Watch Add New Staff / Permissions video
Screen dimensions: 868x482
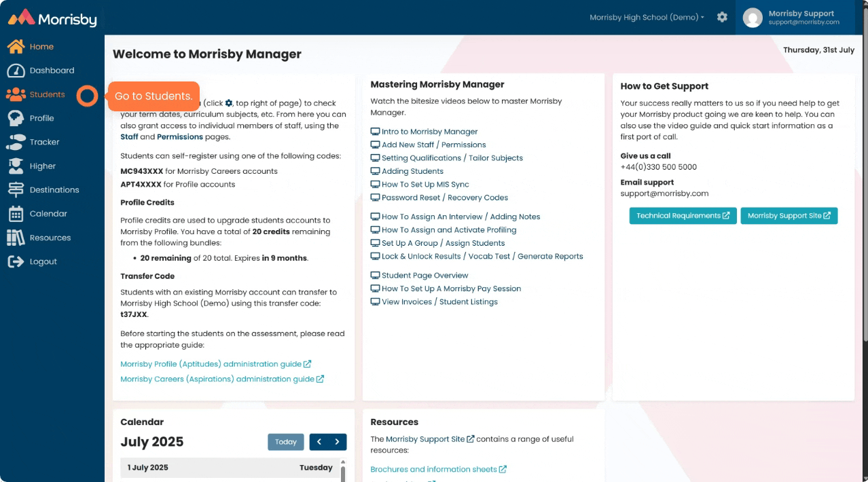point(433,145)
